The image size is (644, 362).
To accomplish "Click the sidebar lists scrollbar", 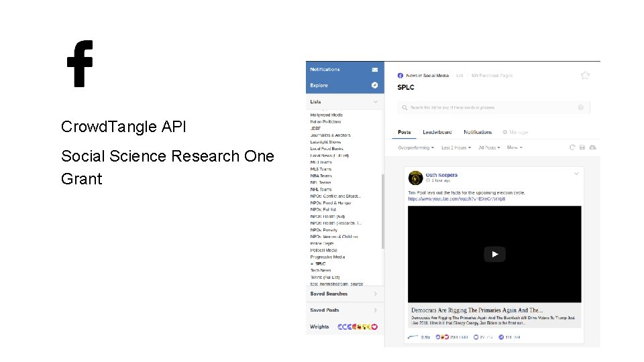I will pyautogui.click(x=383, y=211).
